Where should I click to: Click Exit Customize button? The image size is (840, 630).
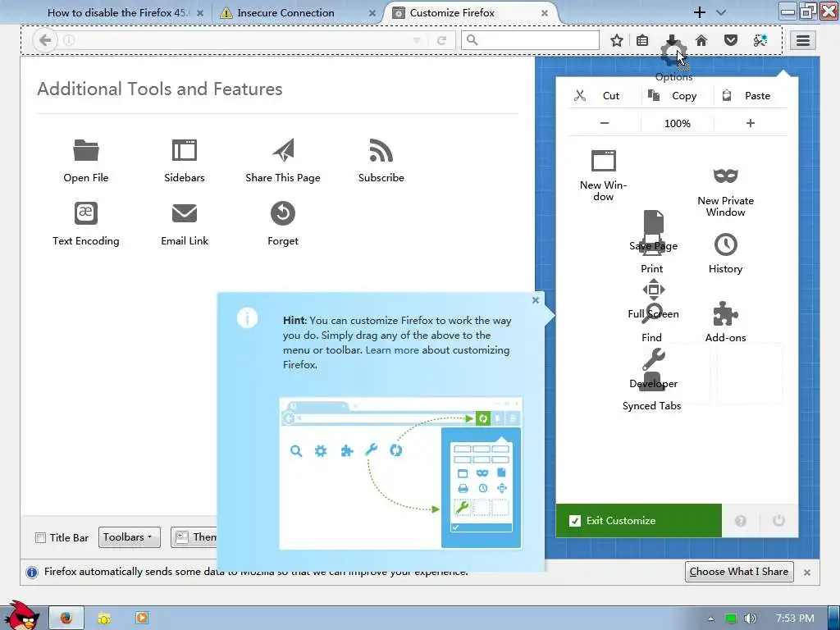(638, 520)
